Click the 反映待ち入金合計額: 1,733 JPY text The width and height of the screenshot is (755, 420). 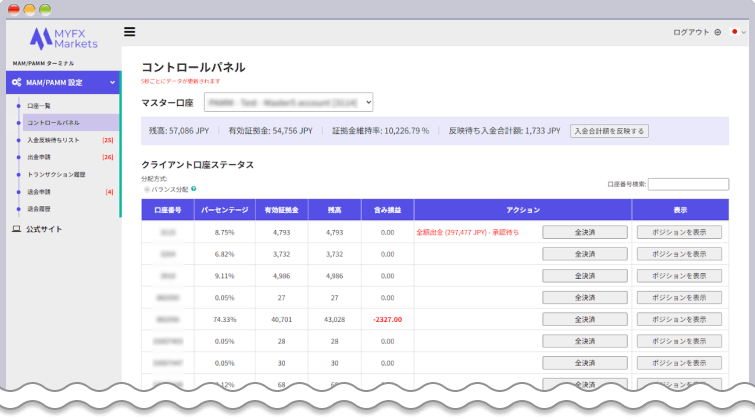tap(505, 131)
